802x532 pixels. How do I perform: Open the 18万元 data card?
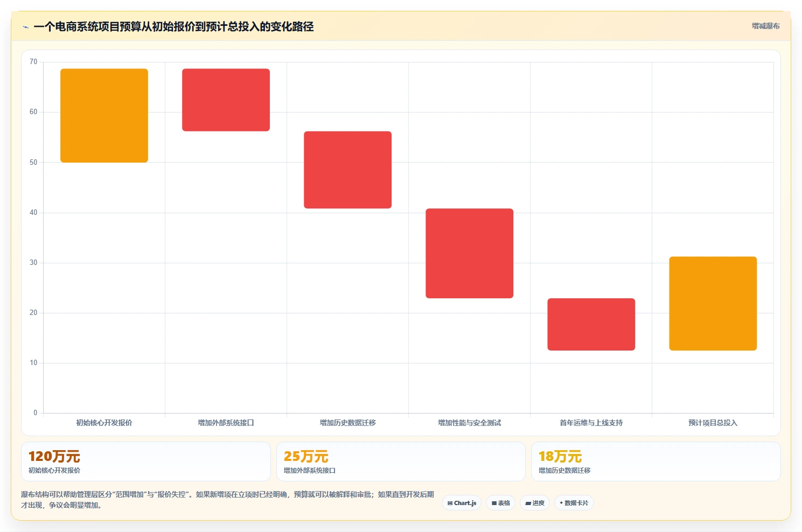tap(655, 461)
